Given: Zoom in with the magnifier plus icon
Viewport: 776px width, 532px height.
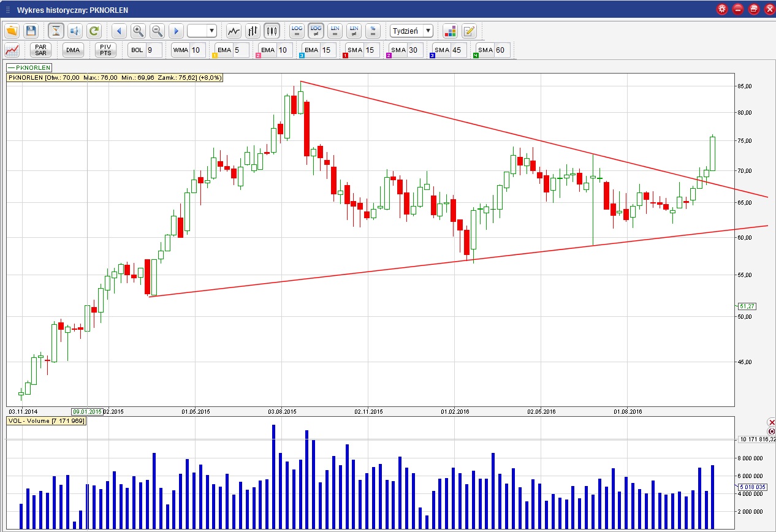Looking at the screenshot, I should coord(138,31).
